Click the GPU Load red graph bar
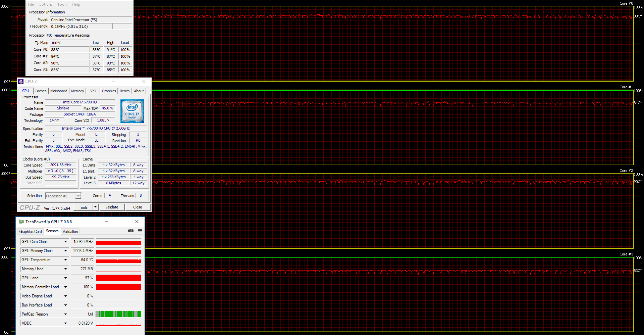This screenshot has width=644, height=335. pos(118,278)
